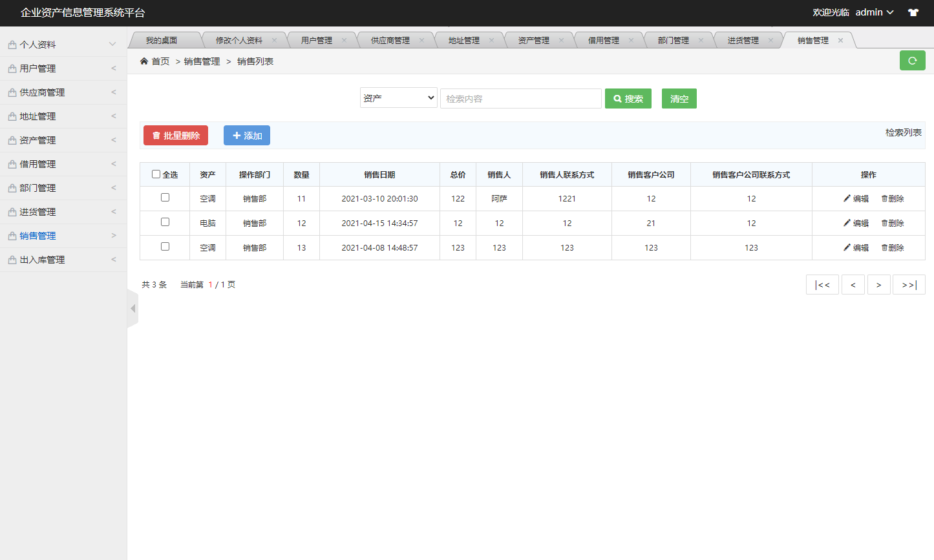
Task: Click the refresh icon in breadcrumb bar
Action: [912, 60]
